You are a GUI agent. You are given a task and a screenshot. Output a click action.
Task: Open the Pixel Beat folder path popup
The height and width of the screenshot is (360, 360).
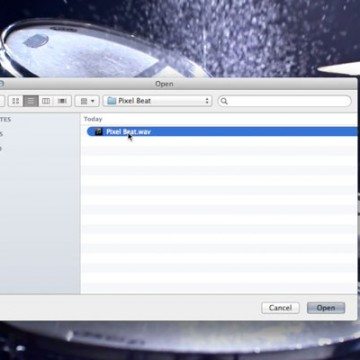[157, 101]
